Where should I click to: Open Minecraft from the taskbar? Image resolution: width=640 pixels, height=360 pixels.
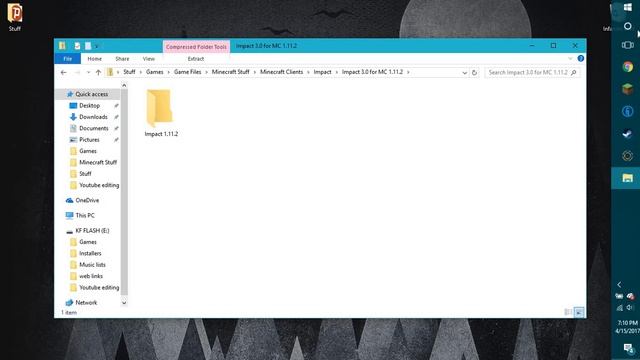pos(627,89)
